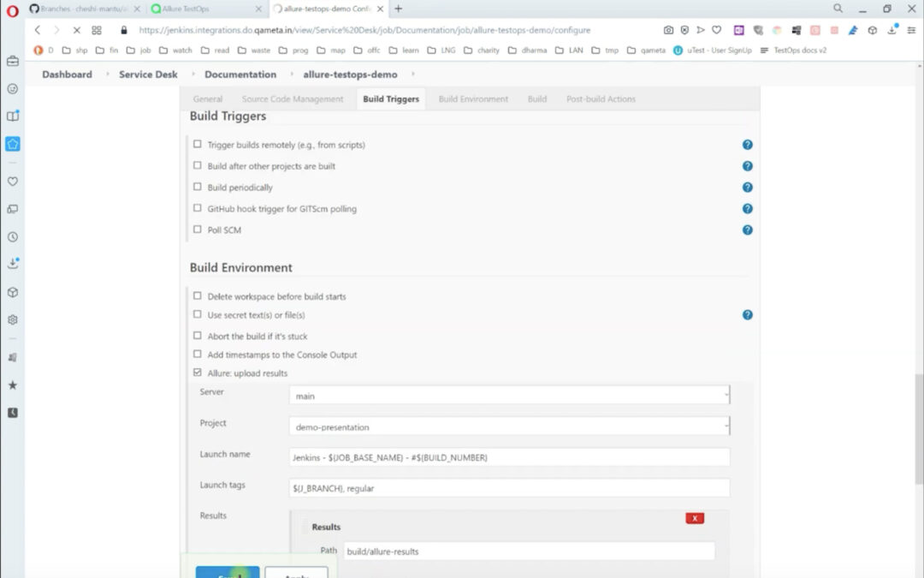
Task: Go to Dashboard breadcrumb link
Action: [x=67, y=74]
